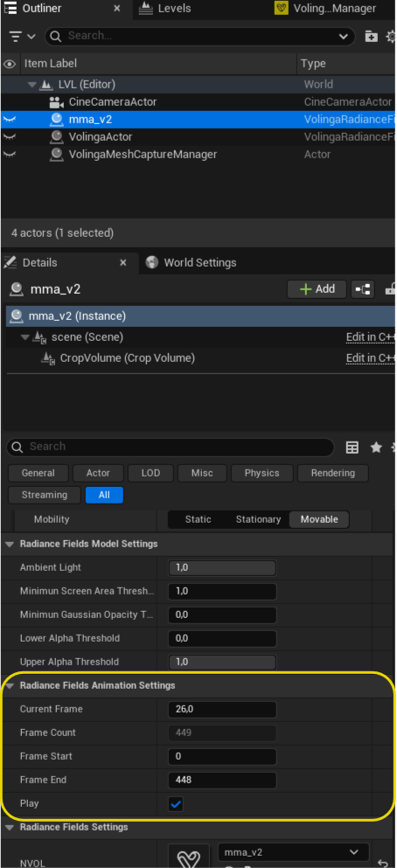Select the All category filter
Viewport: 397px width, 868px height.
tap(104, 496)
